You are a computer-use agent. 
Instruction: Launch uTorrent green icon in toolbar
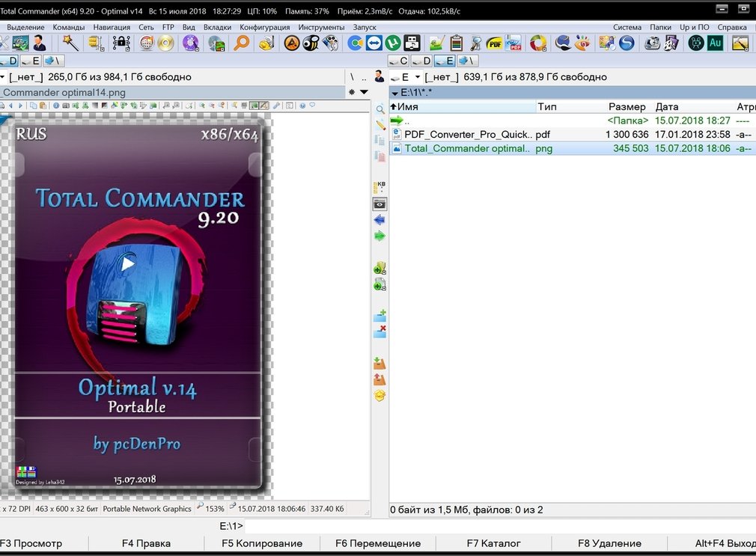pyautogui.click(x=393, y=43)
